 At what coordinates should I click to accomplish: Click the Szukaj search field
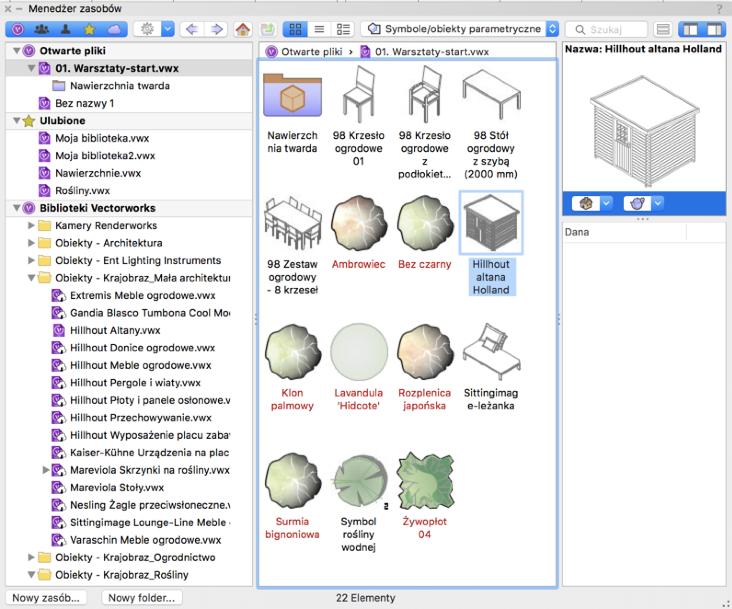(x=606, y=29)
